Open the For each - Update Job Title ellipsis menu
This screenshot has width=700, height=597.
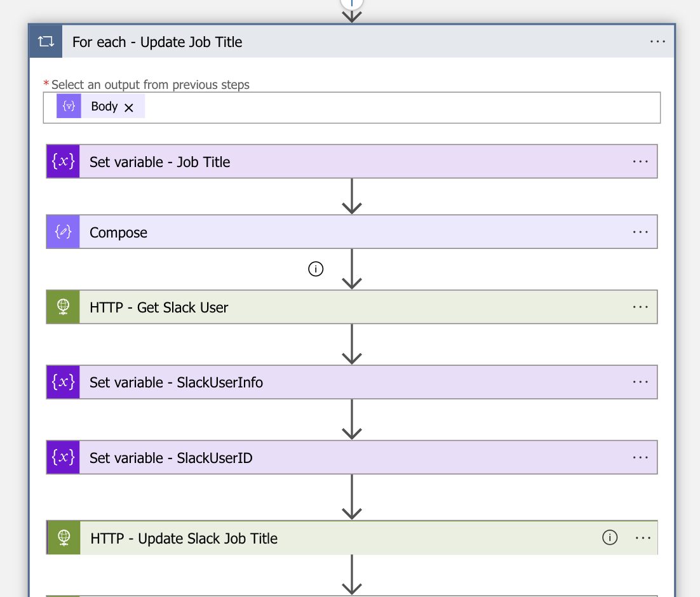point(657,42)
